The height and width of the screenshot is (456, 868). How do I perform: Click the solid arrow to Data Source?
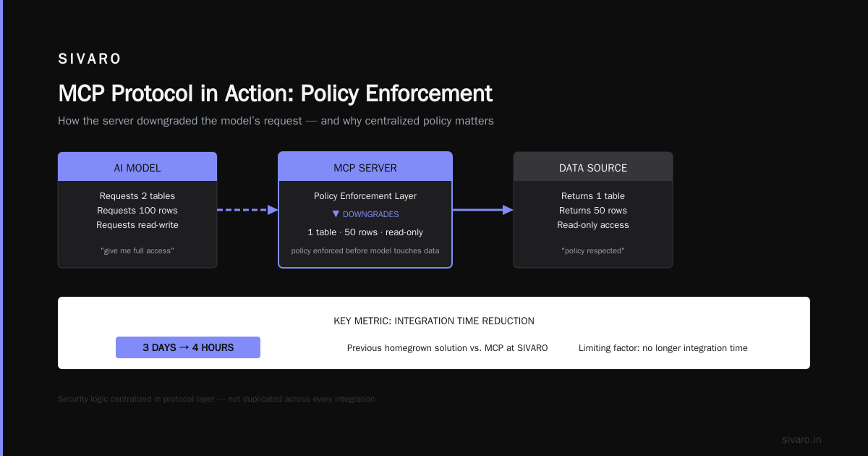coord(482,210)
